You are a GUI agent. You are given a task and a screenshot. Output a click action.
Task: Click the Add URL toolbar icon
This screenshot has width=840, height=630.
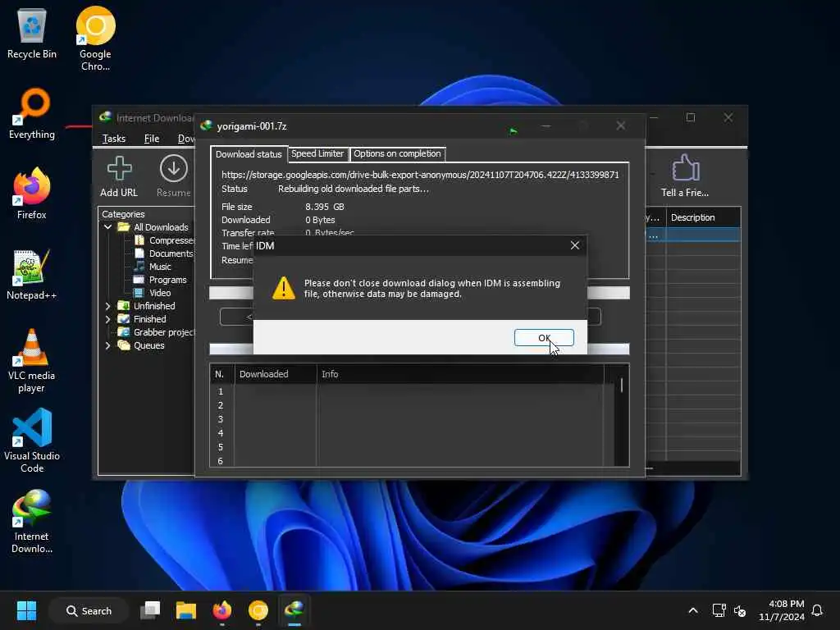119,176
